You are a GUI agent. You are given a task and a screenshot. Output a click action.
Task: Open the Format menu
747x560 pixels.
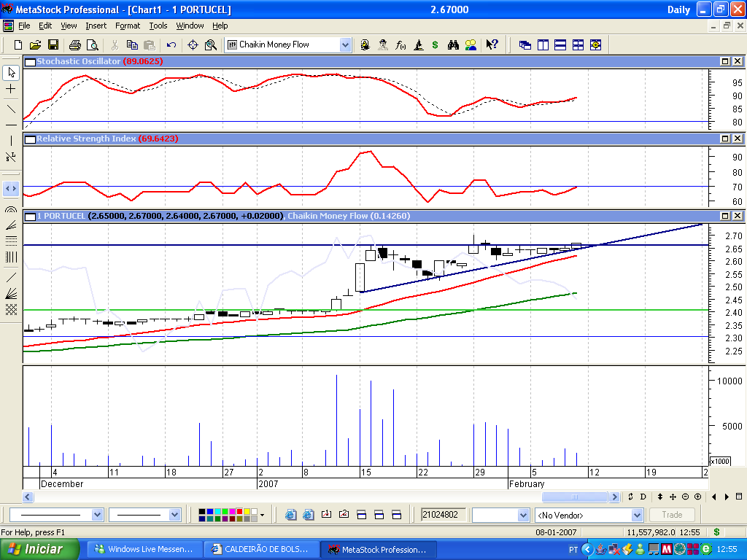pyautogui.click(x=128, y=26)
